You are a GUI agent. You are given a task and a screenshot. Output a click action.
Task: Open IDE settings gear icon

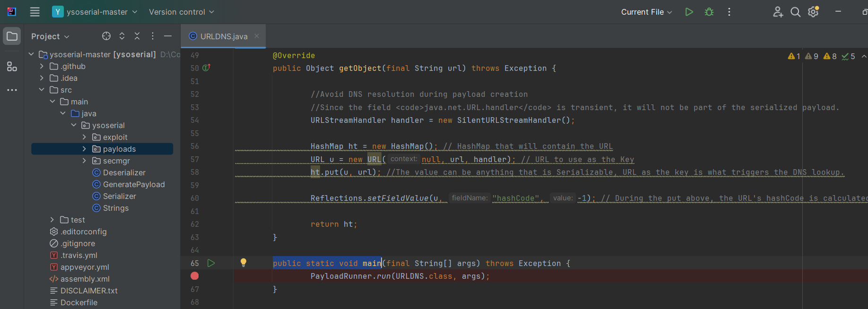click(x=813, y=12)
